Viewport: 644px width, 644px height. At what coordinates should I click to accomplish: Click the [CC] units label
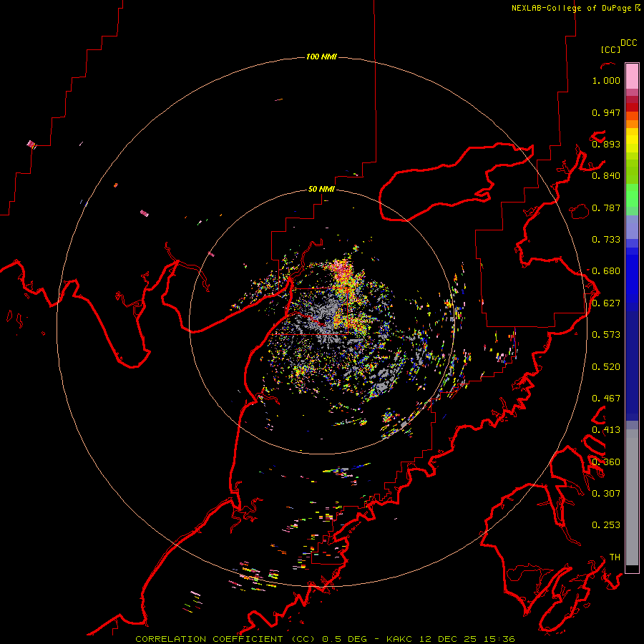[x=610, y=49]
